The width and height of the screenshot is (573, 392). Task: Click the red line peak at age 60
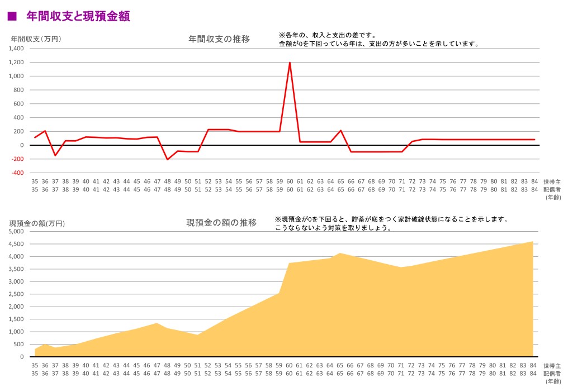[290, 63]
